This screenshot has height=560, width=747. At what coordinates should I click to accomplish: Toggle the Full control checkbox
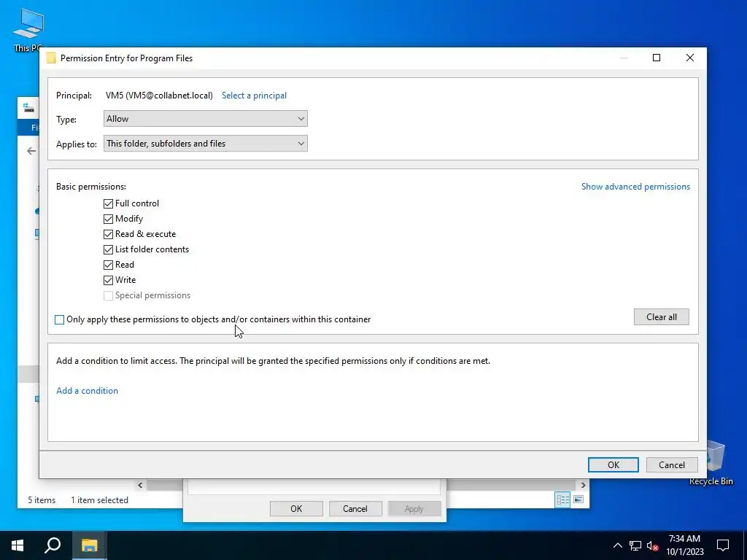[x=108, y=204]
